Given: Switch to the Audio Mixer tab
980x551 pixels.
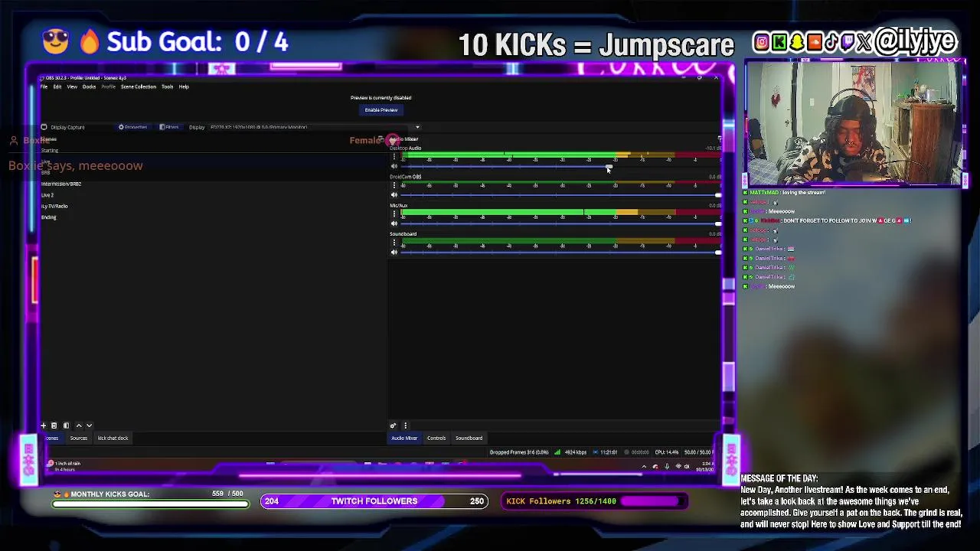Looking at the screenshot, I should click(404, 439).
